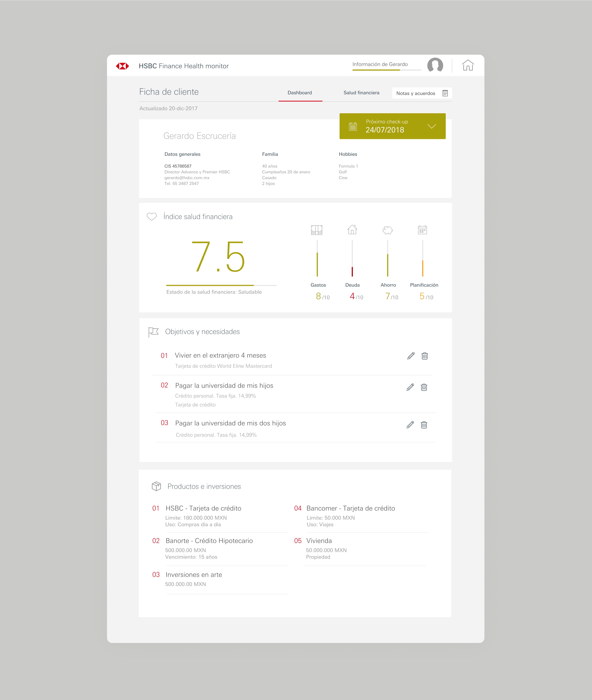
Task: Delete objective 03 with trash icon
Action: click(x=424, y=425)
